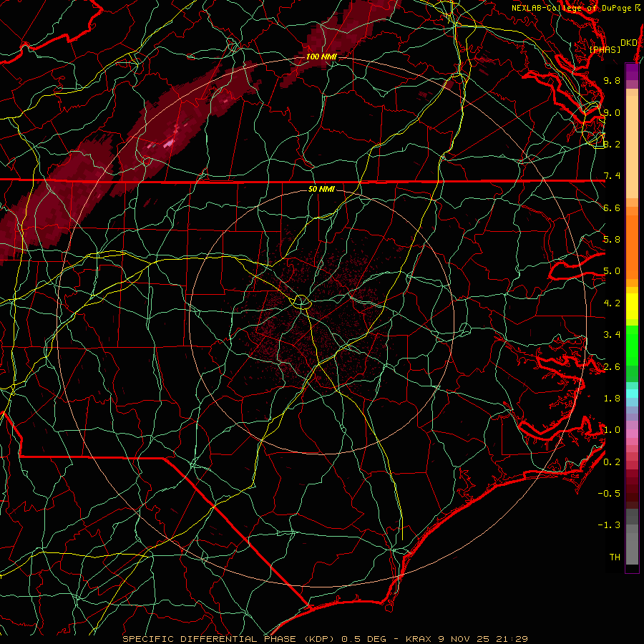The width and height of the screenshot is (644, 644).
Task: Click the 2.6 scale value
Action: coord(612,366)
